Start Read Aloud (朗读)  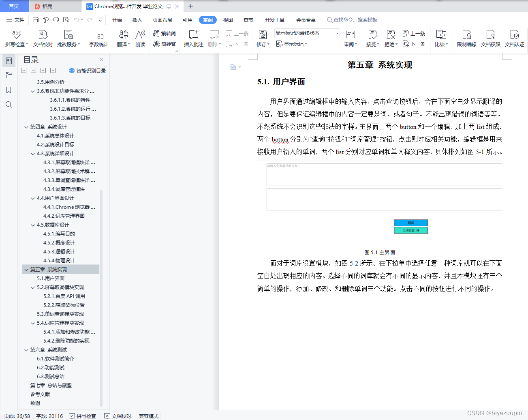point(140,39)
